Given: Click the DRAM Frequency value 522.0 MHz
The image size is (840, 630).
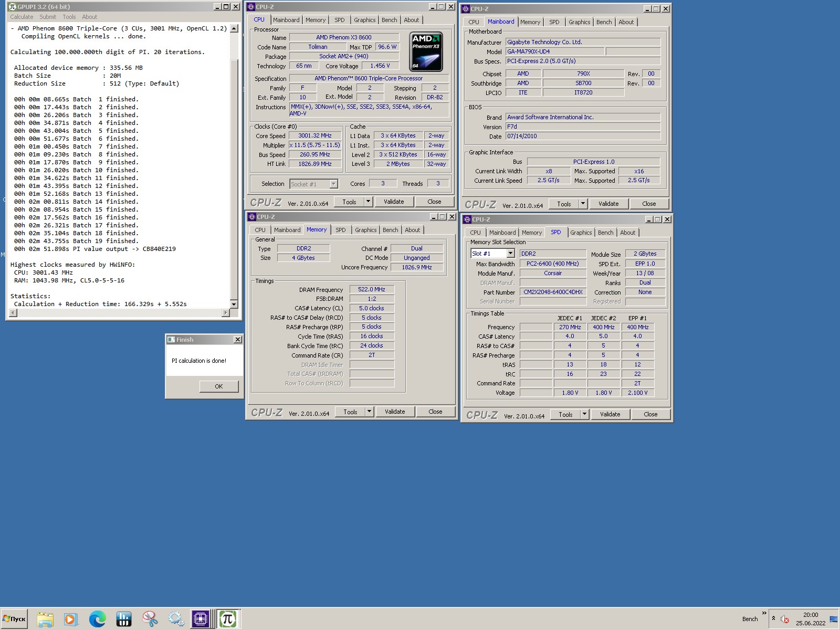Looking at the screenshot, I should click(372, 289).
